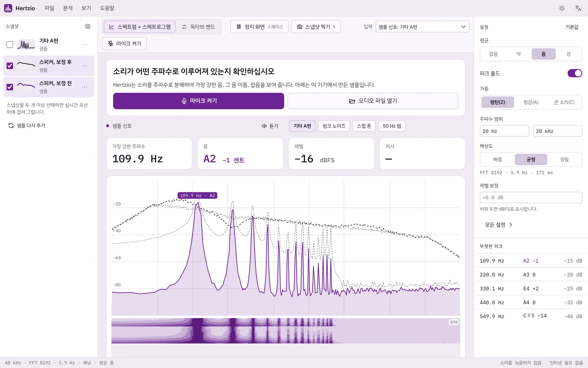Viewport: 588px width, 368px height.
Task: Uncheck the 스피커, 보정 전 checkbox
Action: pyautogui.click(x=10, y=87)
